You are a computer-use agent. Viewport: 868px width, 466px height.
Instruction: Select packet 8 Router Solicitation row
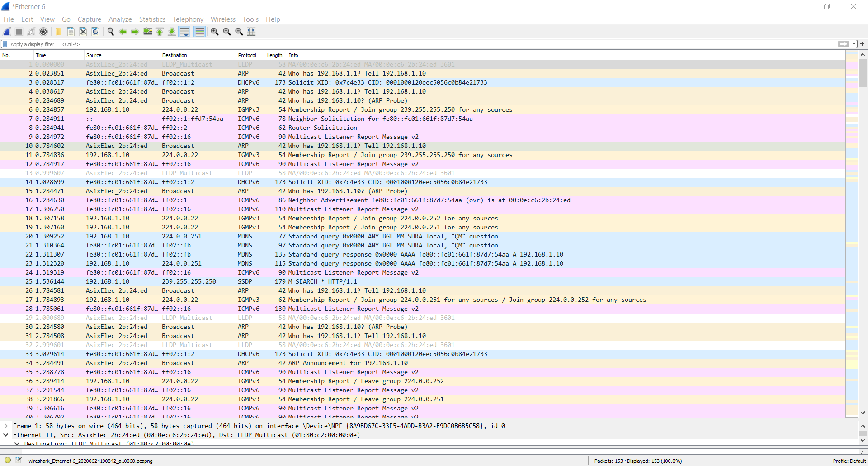[423, 128]
